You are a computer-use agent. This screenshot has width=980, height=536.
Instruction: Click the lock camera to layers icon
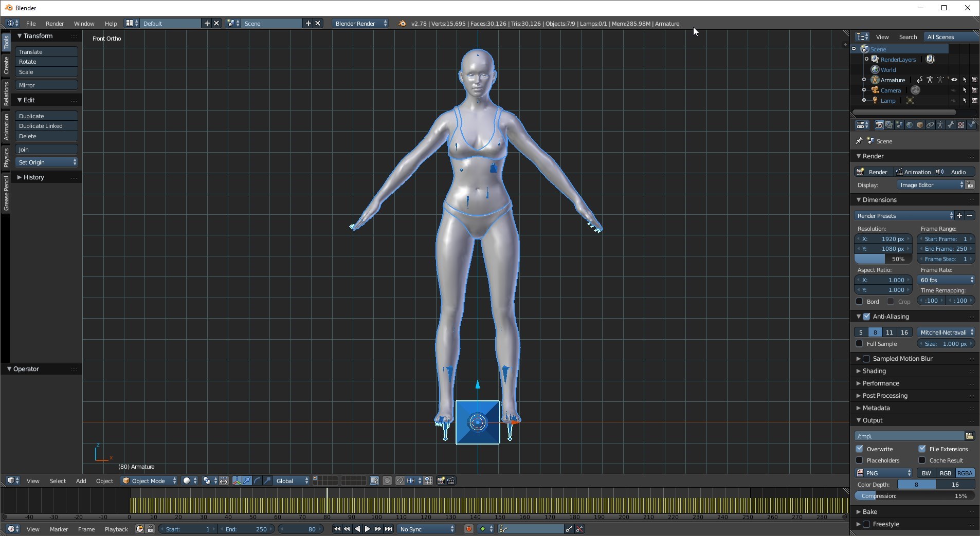coord(374,480)
